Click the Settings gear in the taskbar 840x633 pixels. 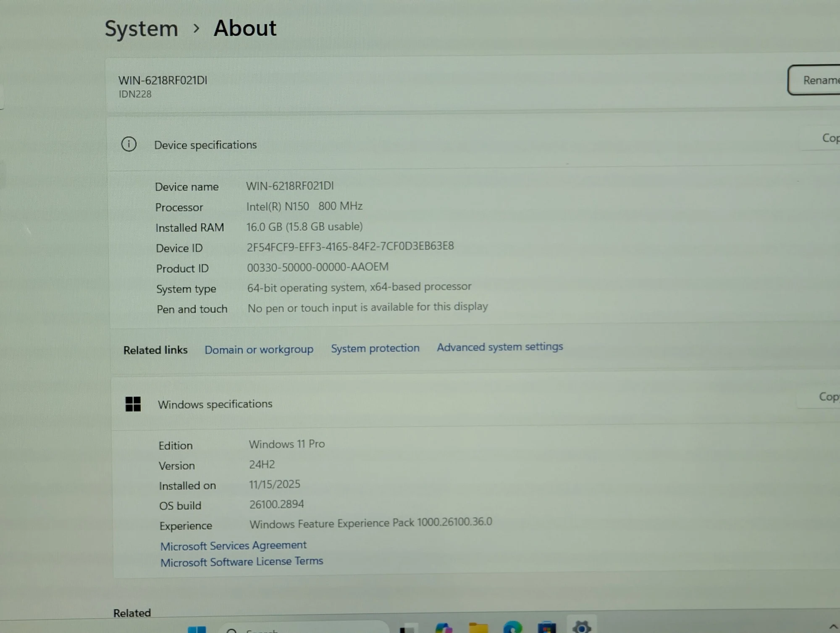pos(582,627)
